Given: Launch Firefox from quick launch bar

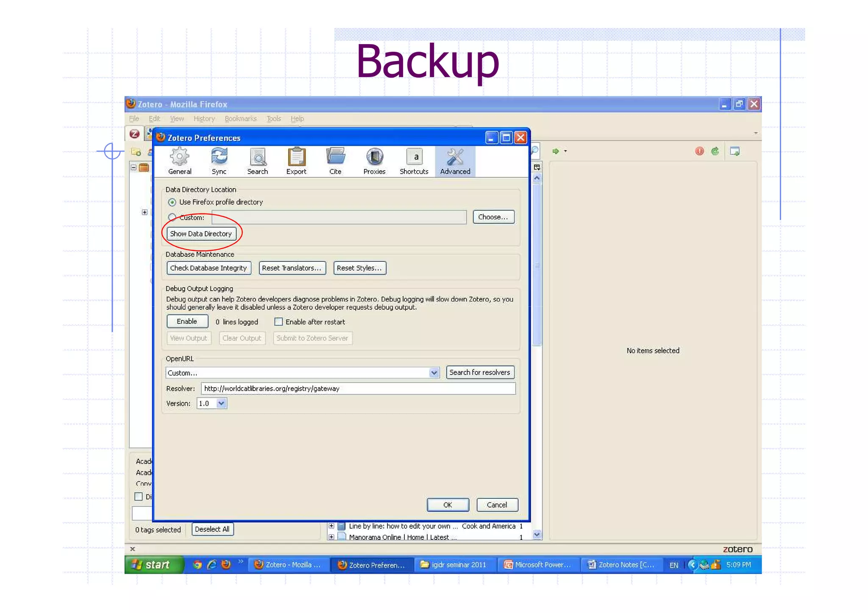Looking at the screenshot, I should [226, 565].
